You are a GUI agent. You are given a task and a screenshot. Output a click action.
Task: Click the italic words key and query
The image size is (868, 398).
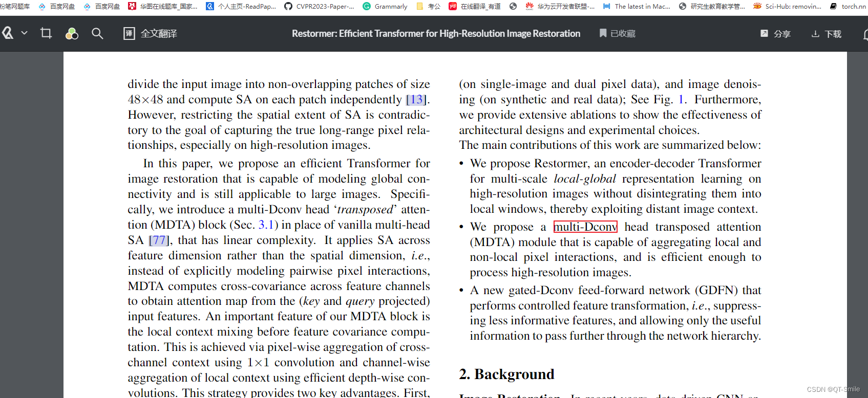[338, 301]
